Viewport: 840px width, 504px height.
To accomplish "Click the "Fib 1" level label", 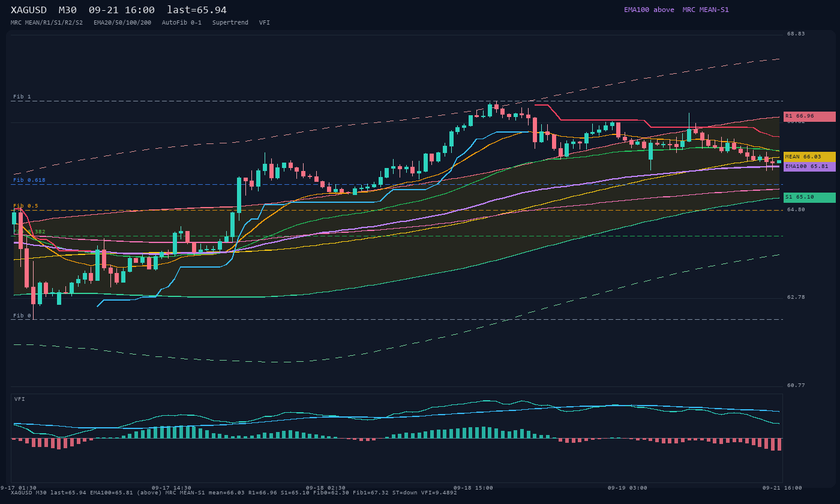I will [x=22, y=97].
